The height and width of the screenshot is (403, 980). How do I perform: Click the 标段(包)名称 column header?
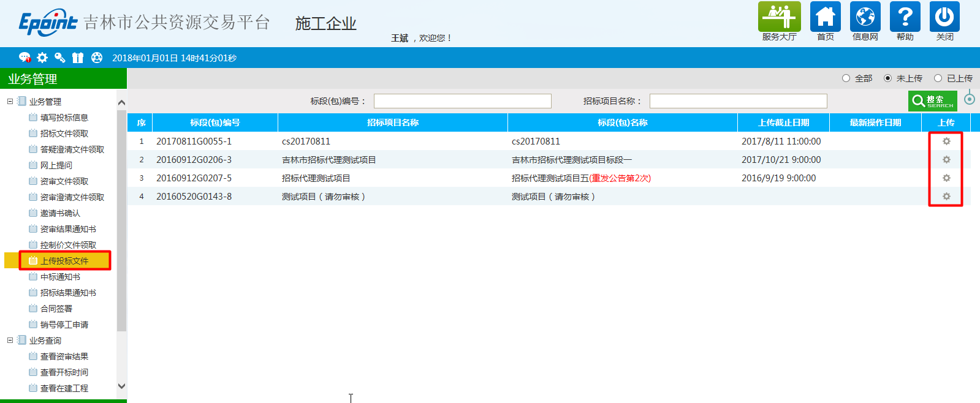[x=623, y=122]
